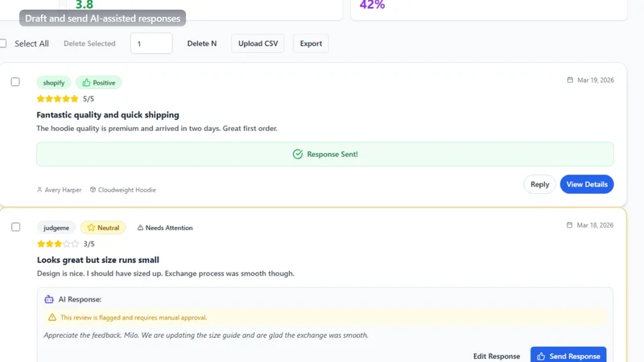Screen dimensions: 644x362
Task: Click the Response Sent checkmark icon
Action: 298,154
